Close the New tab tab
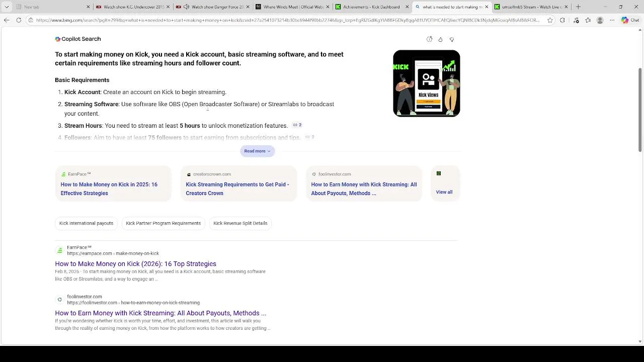The height and width of the screenshot is (362, 644). pos(89,7)
